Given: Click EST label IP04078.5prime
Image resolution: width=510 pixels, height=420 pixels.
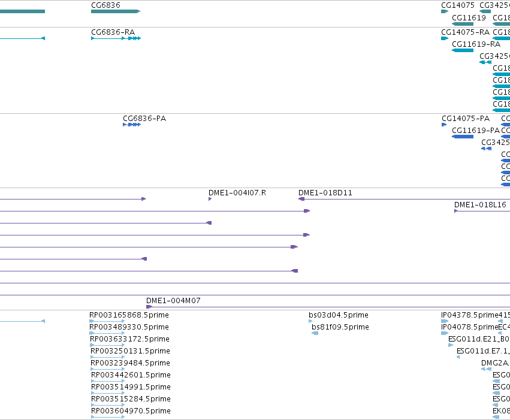Looking at the screenshot, I should 470,327.
